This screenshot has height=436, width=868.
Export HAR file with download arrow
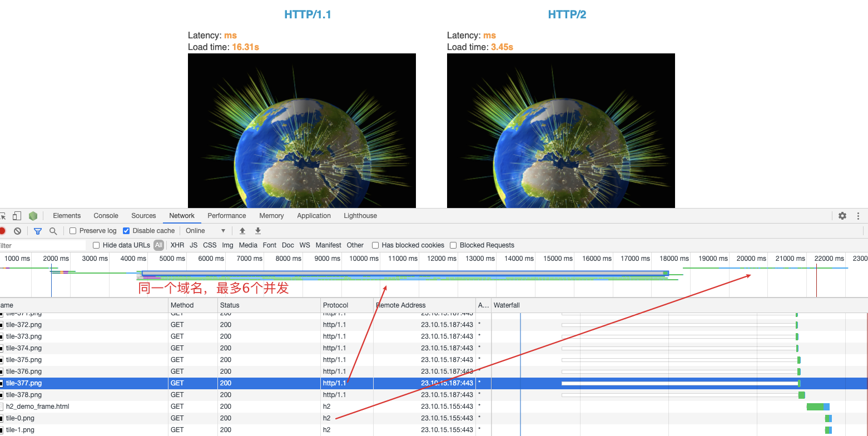(258, 231)
